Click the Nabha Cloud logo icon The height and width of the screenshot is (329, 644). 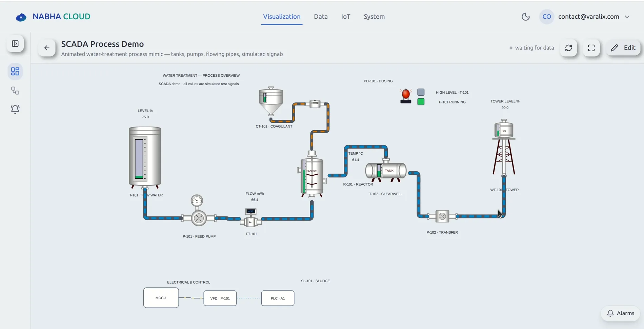21,17
